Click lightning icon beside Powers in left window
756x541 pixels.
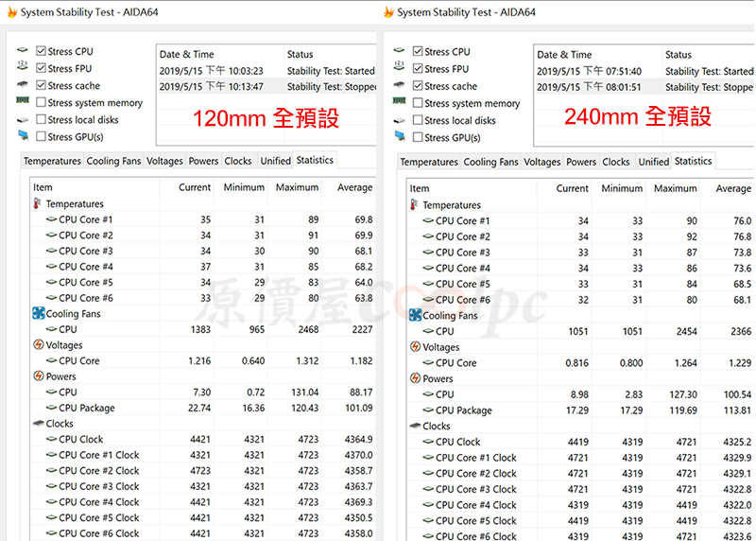click(x=39, y=375)
